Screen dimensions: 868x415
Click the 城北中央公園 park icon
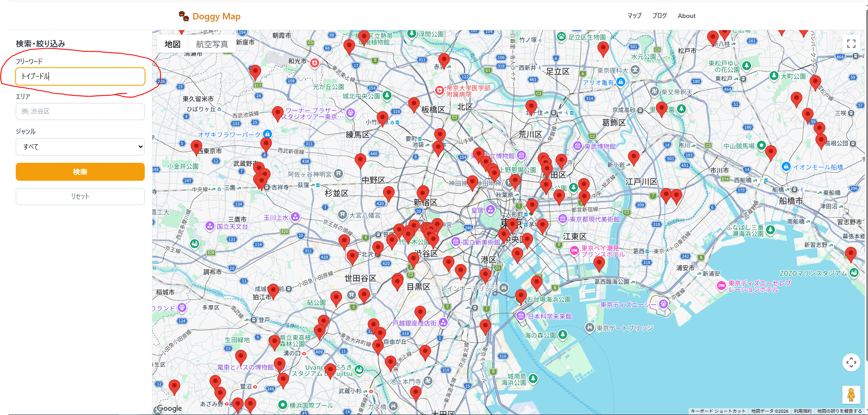[387, 95]
